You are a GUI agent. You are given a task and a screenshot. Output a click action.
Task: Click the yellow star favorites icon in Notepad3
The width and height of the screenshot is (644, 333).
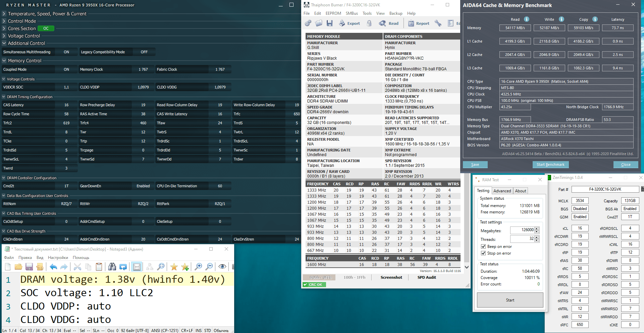coord(174,267)
